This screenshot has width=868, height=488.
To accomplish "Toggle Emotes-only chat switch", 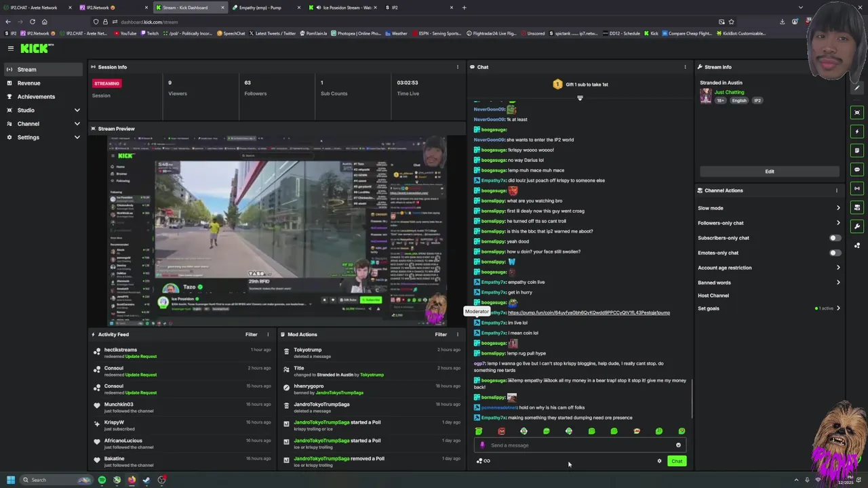I will click(x=835, y=253).
